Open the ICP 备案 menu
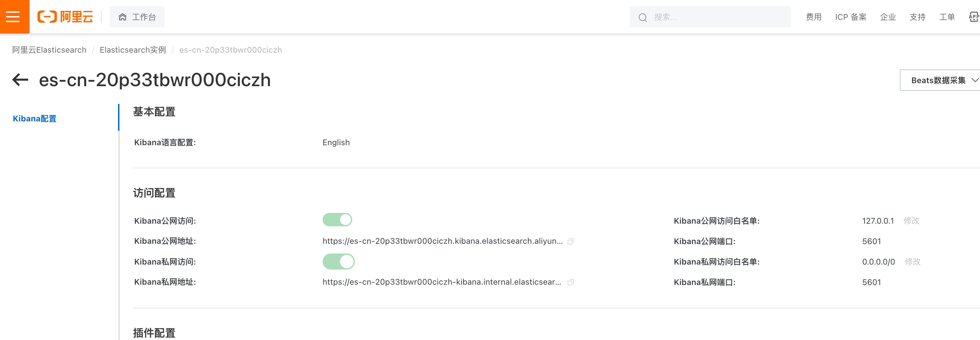This screenshot has width=980, height=340. coord(850,17)
